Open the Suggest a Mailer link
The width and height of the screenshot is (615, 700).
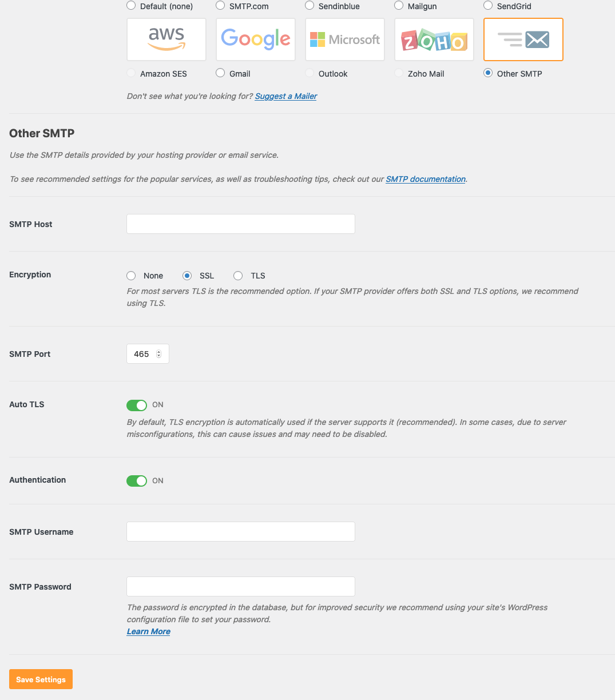pos(285,96)
